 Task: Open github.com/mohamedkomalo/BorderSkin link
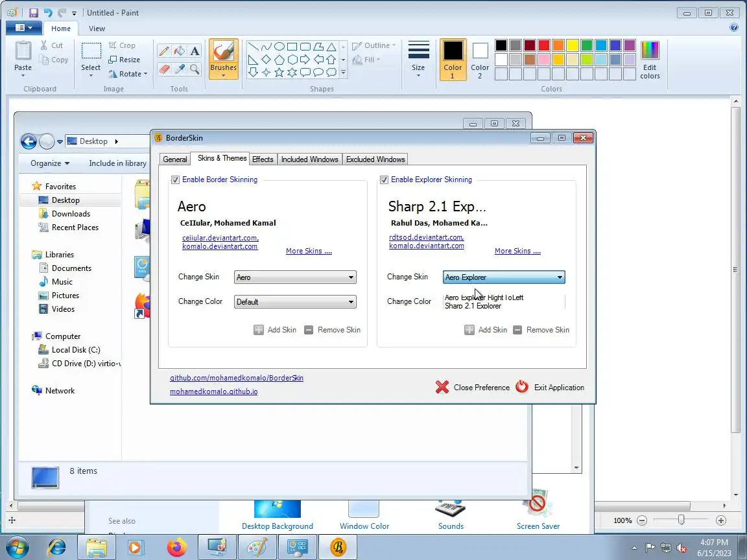click(237, 378)
